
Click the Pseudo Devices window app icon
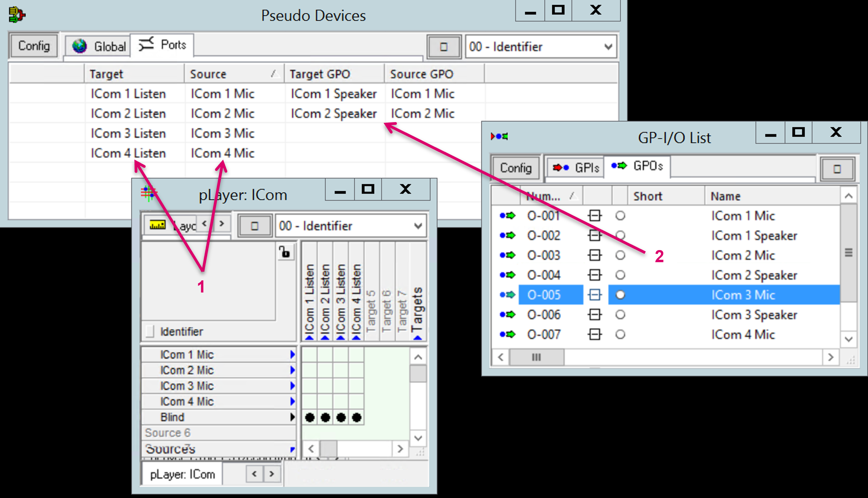coord(17,15)
